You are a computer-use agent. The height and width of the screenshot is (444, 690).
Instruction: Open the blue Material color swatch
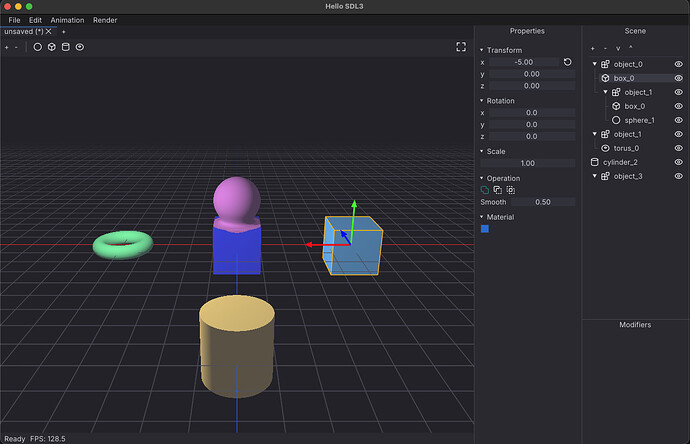point(485,229)
